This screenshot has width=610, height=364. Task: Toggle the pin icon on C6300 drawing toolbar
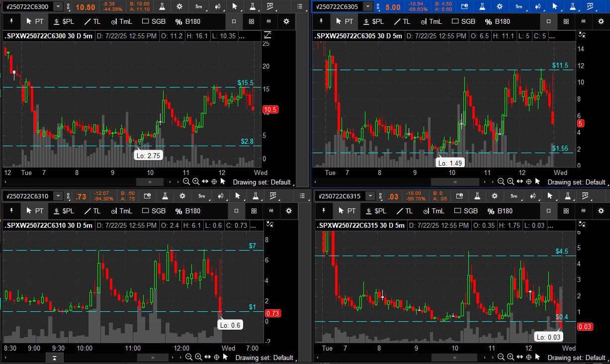(x=12, y=21)
